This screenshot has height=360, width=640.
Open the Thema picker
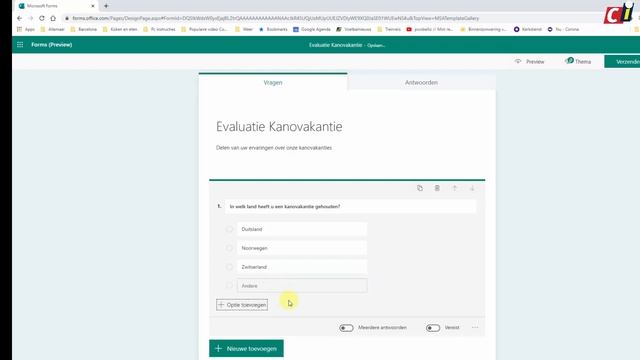pyautogui.click(x=578, y=62)
